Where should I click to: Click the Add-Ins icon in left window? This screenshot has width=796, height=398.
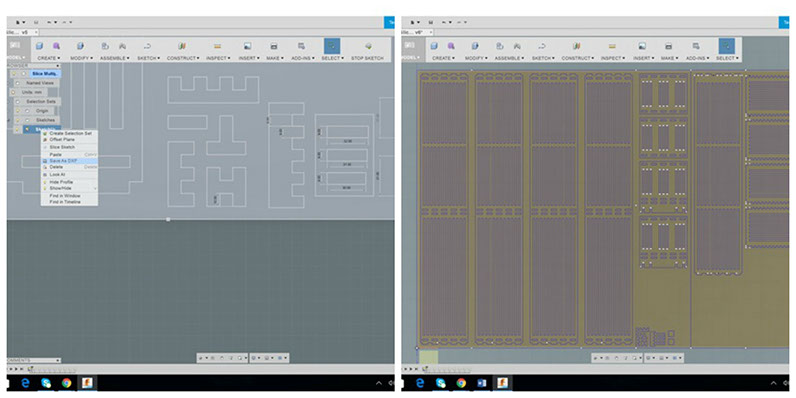click(x=301, y=46)
